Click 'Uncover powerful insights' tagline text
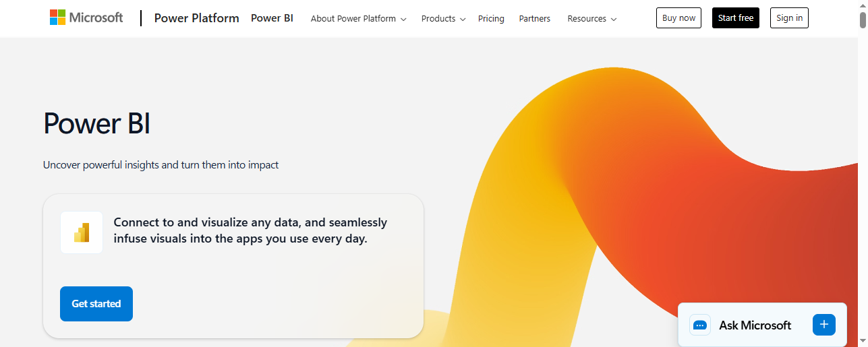The image size is (868, 347). (x=161, y=164)
